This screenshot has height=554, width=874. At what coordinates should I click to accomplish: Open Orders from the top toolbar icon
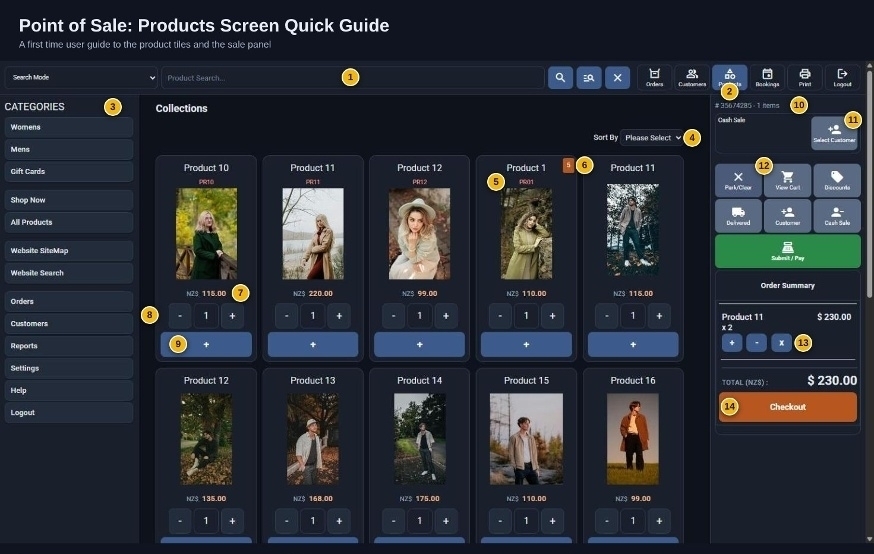click(654, 77)
